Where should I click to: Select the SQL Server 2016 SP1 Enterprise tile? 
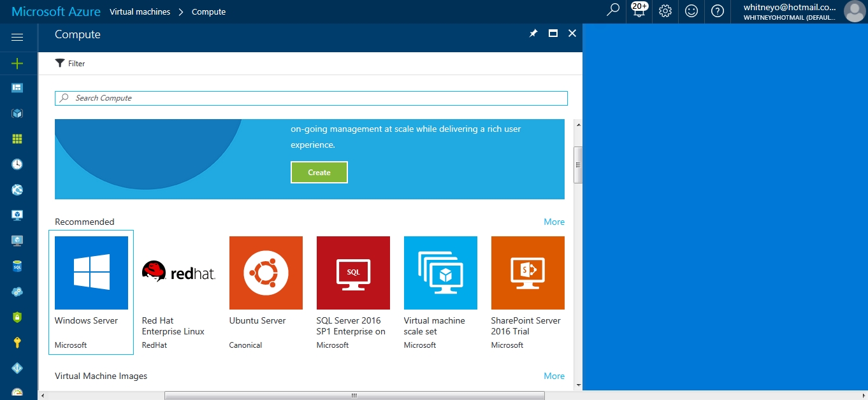coord(353,292)
